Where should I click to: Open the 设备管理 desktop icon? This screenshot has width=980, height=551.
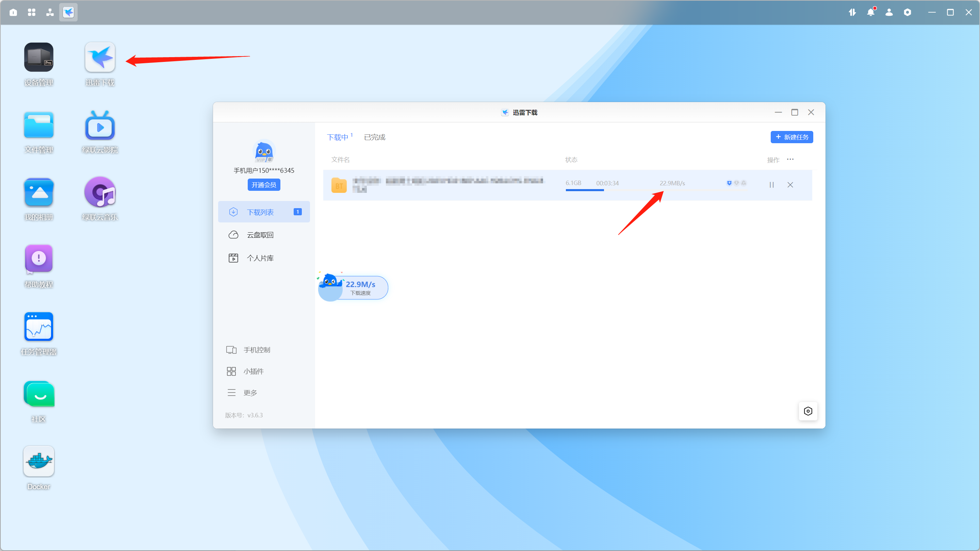(38, 57)
